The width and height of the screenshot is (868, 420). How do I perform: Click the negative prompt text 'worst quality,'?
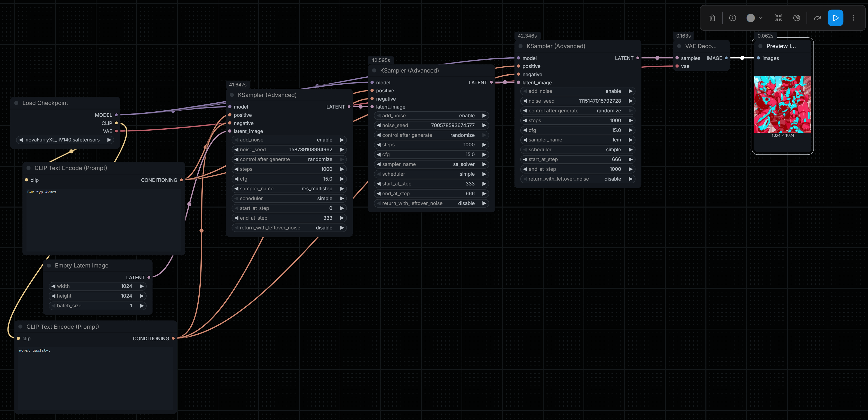[x=34, y=350]
